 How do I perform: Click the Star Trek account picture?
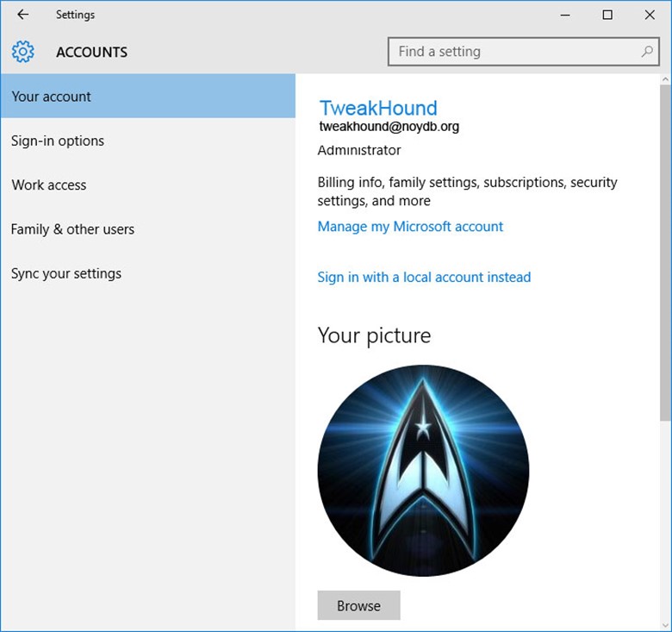[x=423, y=471]
